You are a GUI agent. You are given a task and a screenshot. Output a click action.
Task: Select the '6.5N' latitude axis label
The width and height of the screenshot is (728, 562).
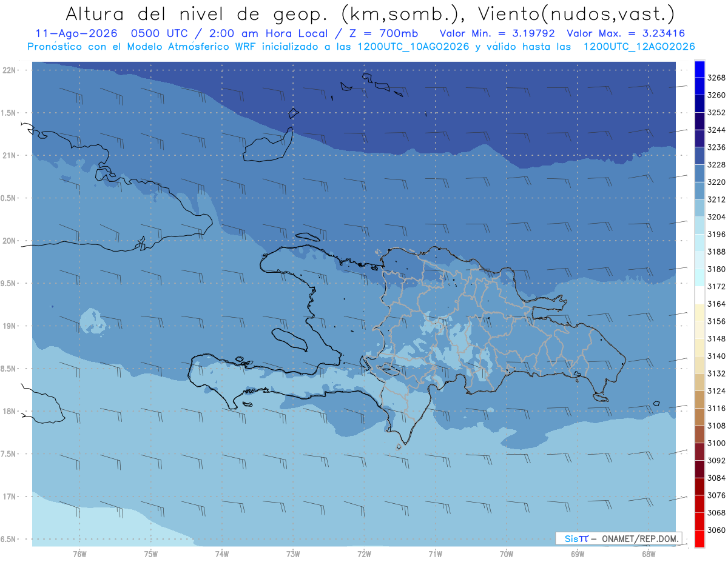click(8, 539)
